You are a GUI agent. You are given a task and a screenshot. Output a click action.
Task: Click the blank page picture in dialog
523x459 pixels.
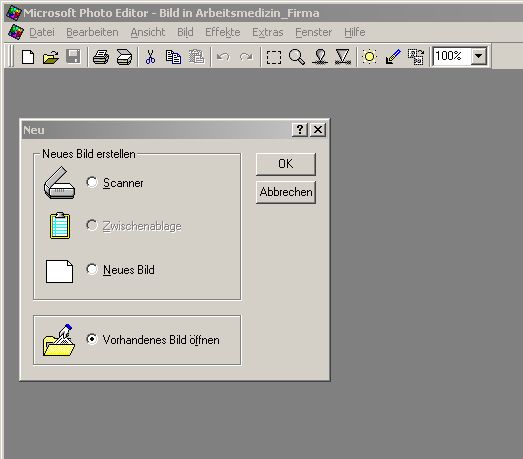point(59,272)
